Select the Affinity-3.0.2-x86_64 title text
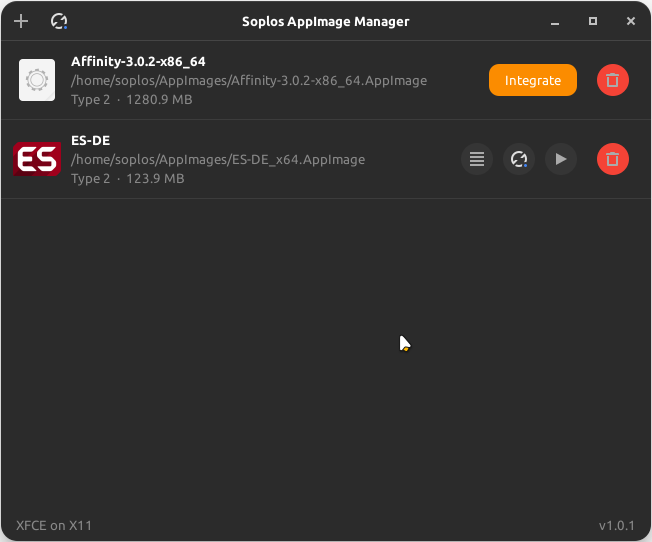The height and width of the screenshot is (542, 652). coord(138,62)
